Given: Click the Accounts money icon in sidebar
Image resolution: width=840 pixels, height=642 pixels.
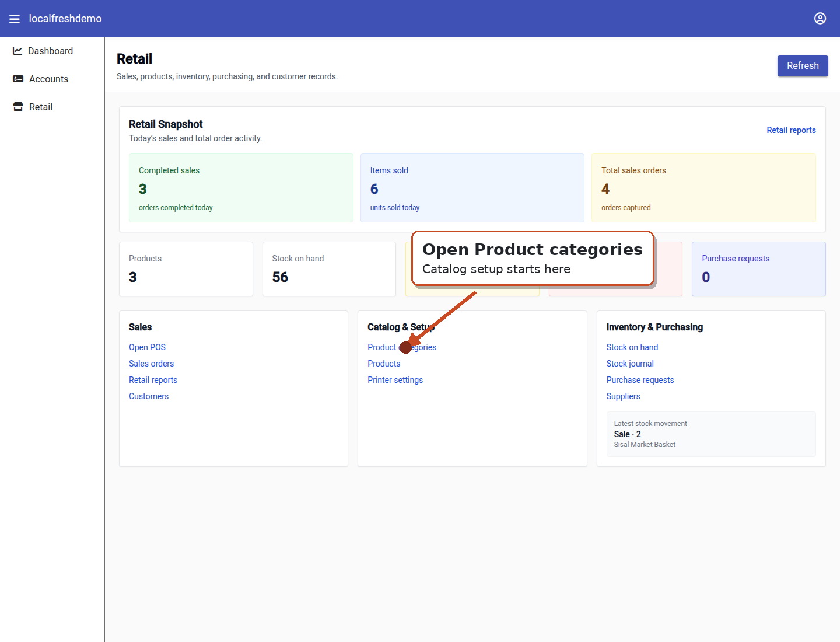Looking at the screenshot, I should pyautogui.click(x=18, y=79).
